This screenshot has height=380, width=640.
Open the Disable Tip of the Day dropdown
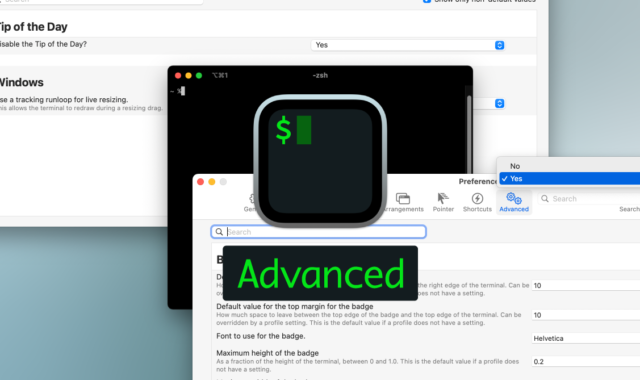point(408,45)
